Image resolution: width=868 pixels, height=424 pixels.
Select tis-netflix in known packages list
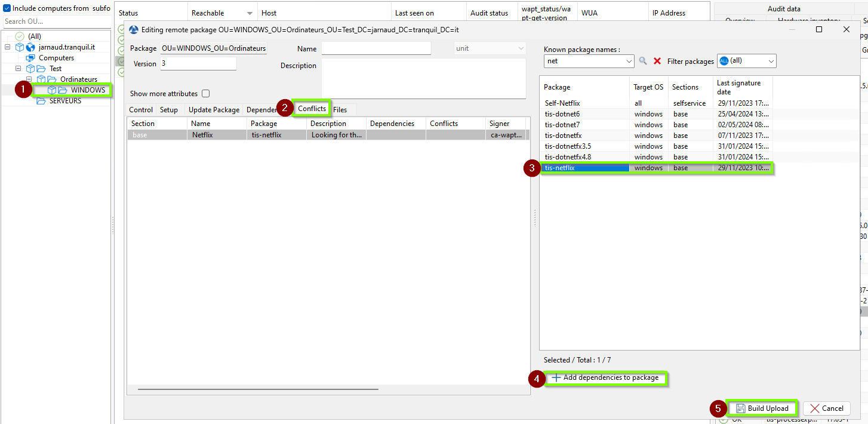pyautogui.click(x=656, y=168)
